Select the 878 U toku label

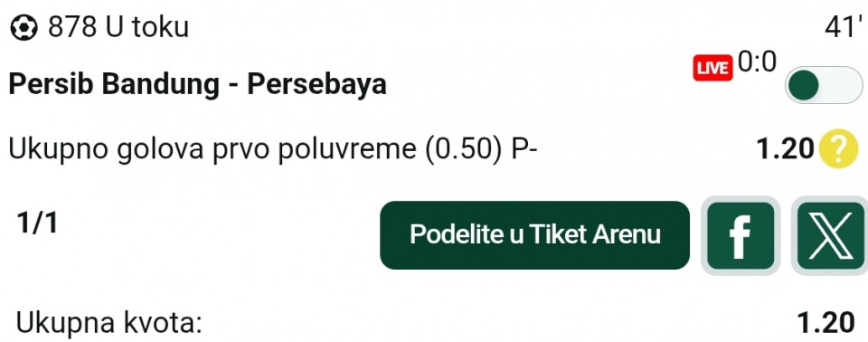tap(118, 26)
